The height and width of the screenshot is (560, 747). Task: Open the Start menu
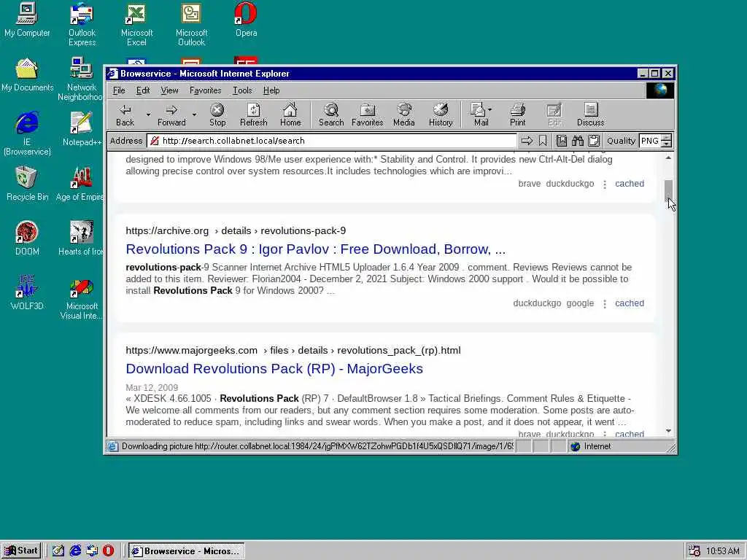tap(21, 551)
